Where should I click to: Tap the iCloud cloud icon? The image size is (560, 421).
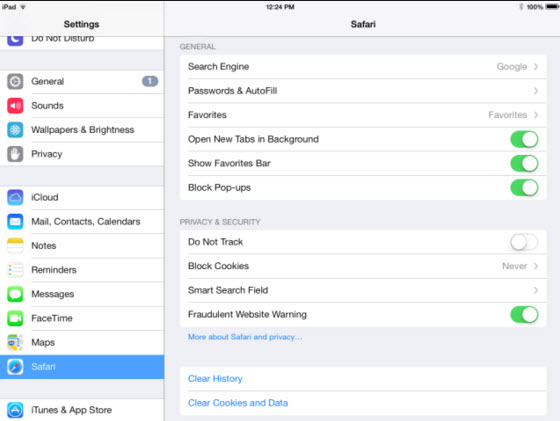click(x=15, y=197)
